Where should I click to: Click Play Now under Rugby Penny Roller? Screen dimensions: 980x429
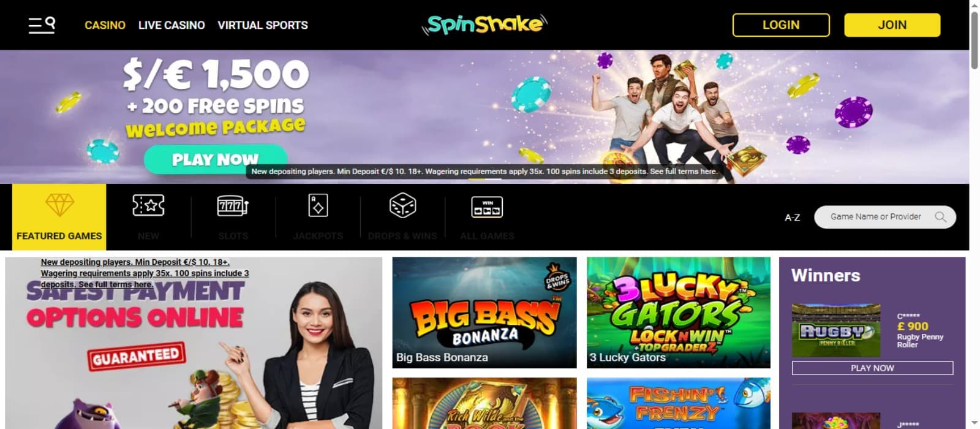pos(872,368)
